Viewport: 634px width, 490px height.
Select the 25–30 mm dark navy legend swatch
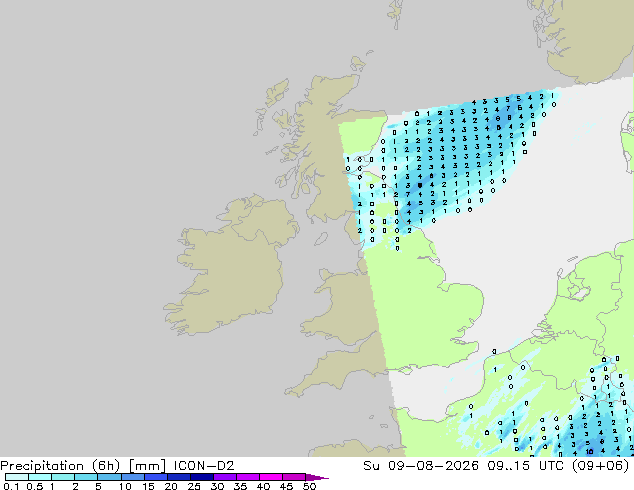coord(202,477)
